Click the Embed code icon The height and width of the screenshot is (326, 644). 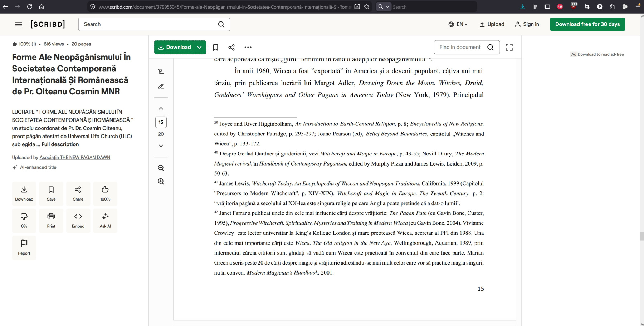(x=78, y=221)
